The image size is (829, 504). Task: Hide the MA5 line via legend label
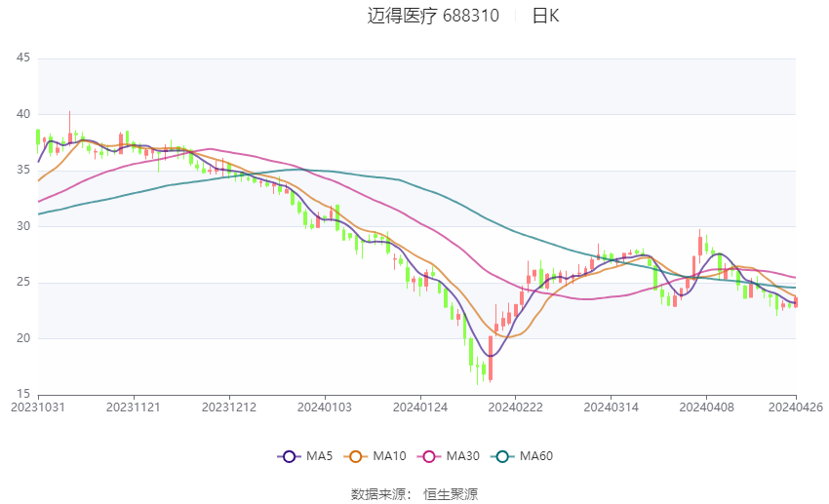tap(319, 456)
